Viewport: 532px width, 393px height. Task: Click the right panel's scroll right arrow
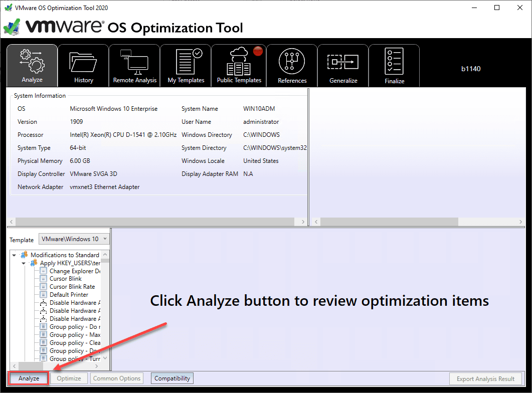pos(520,222)
